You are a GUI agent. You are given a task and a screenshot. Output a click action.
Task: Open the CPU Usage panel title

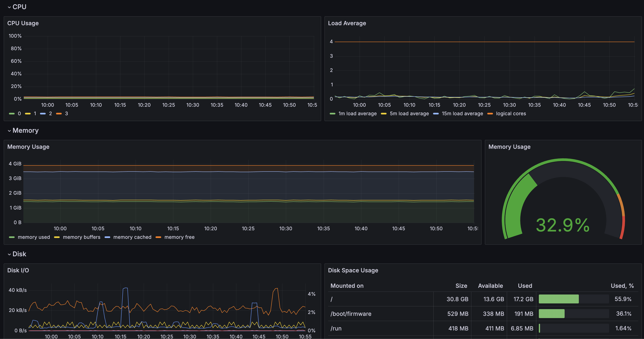pyautogui.click(x=23, y=23)
